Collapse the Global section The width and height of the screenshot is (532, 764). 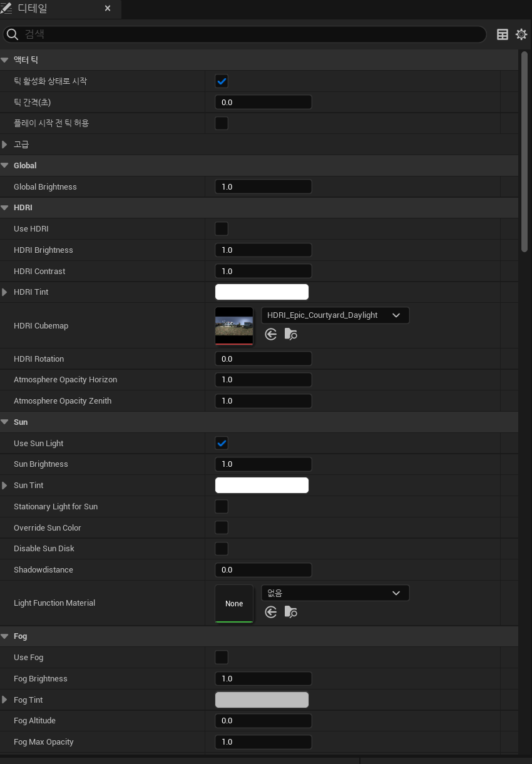tap(5, 166)
